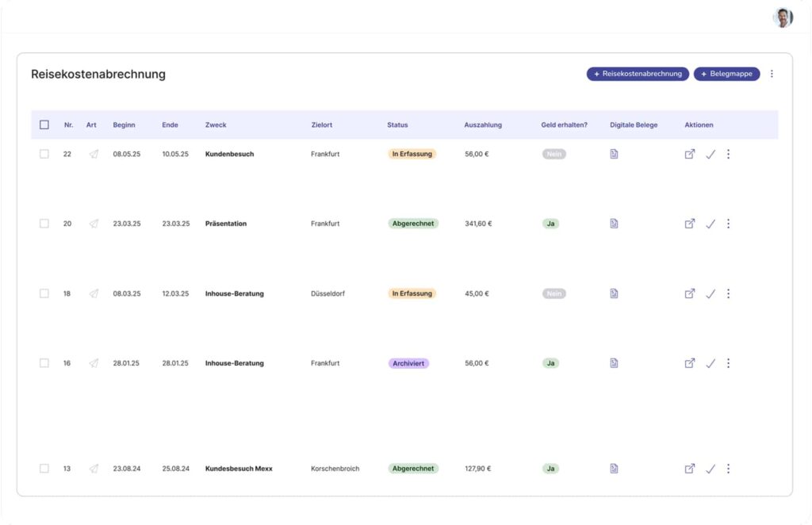
Task: Open trip 18 Düsseldorf in external view
Action: (689, 293)
